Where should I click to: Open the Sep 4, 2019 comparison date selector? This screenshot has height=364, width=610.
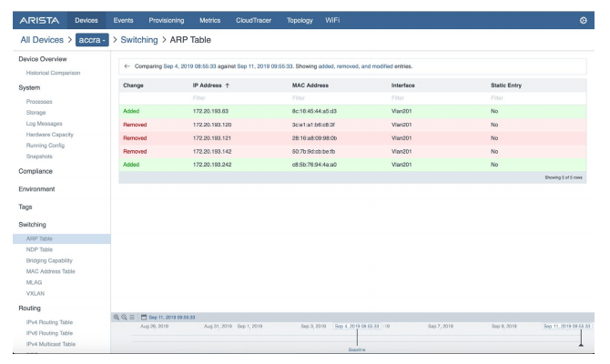tap(189, 66)
